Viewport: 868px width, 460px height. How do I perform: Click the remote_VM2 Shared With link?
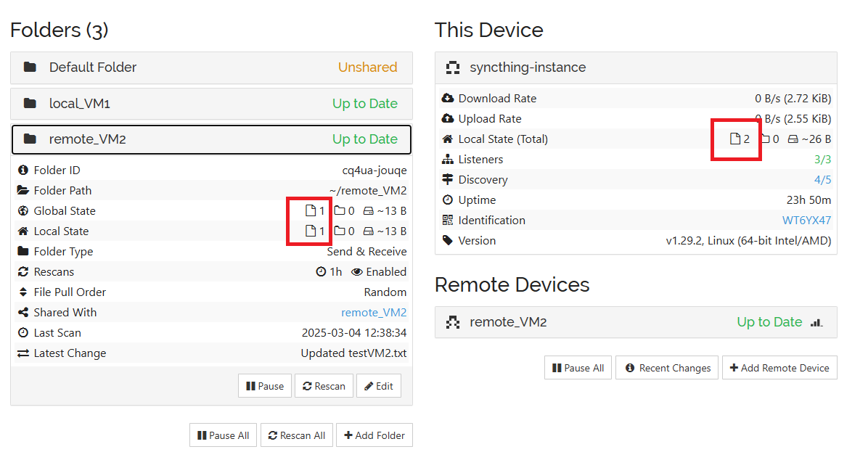pos(374,313)
